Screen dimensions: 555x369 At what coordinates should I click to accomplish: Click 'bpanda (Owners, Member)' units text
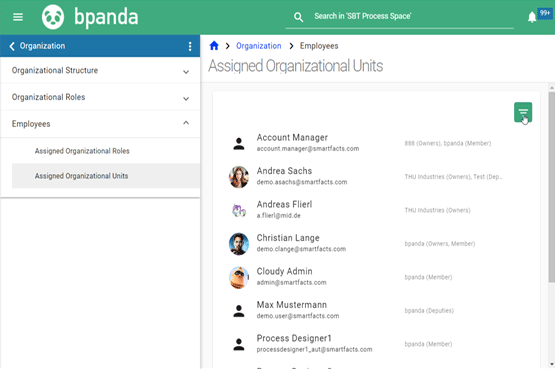(440, 243)
